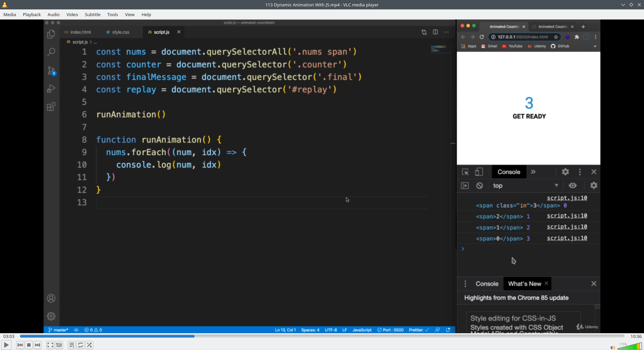Image resolution: width=644 pixels, height=350 pixels.
Task: Open the Playback menu
Action: 32,14
